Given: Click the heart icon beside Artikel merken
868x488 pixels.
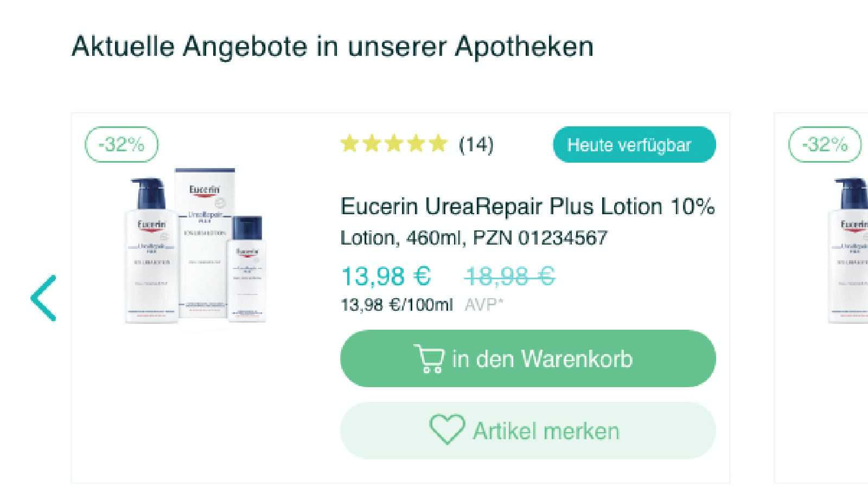Looking at the screenshot, I should pos(447,429).
